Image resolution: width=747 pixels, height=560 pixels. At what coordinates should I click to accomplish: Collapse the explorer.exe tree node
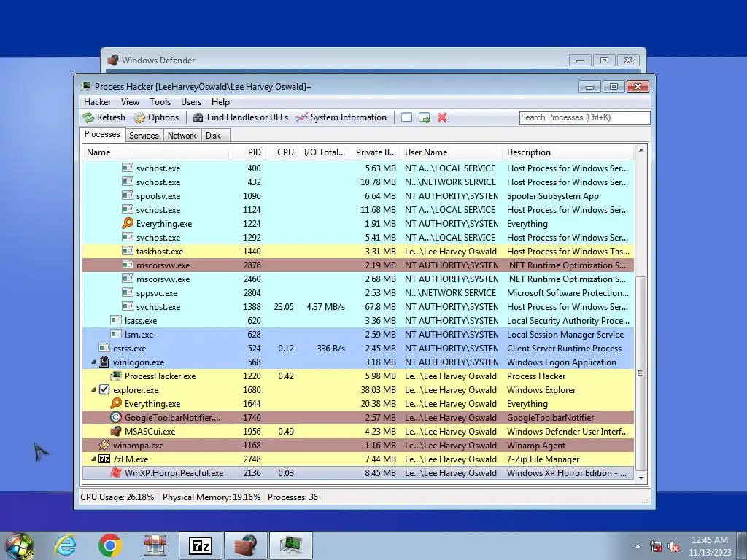pyautogui.click(x=94, y=390)
